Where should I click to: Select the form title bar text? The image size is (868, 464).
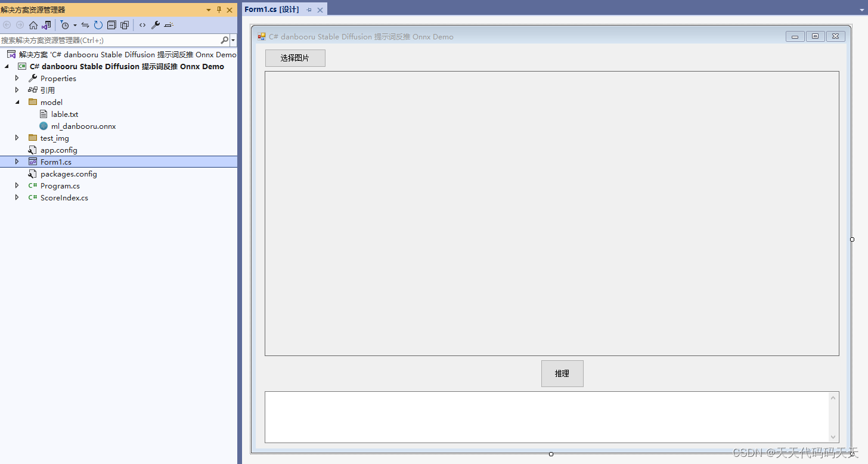[x=361, y=36]
